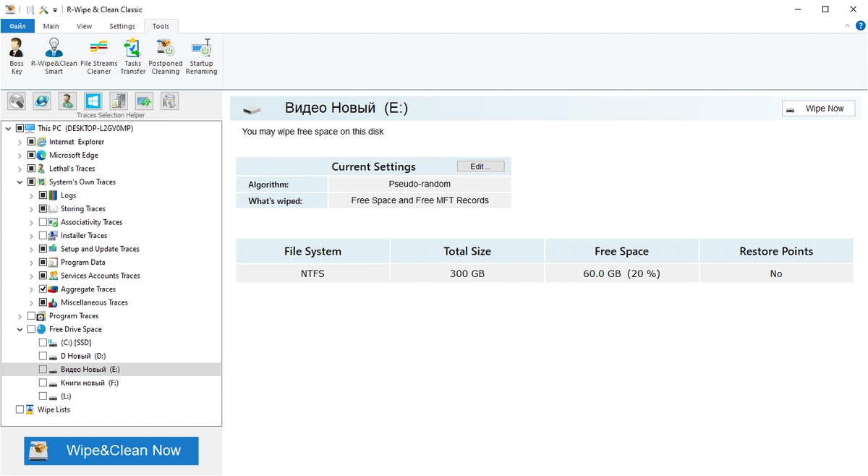
Task: Click the Free Drive Space pie icon
Action: [x=42, y=329]
